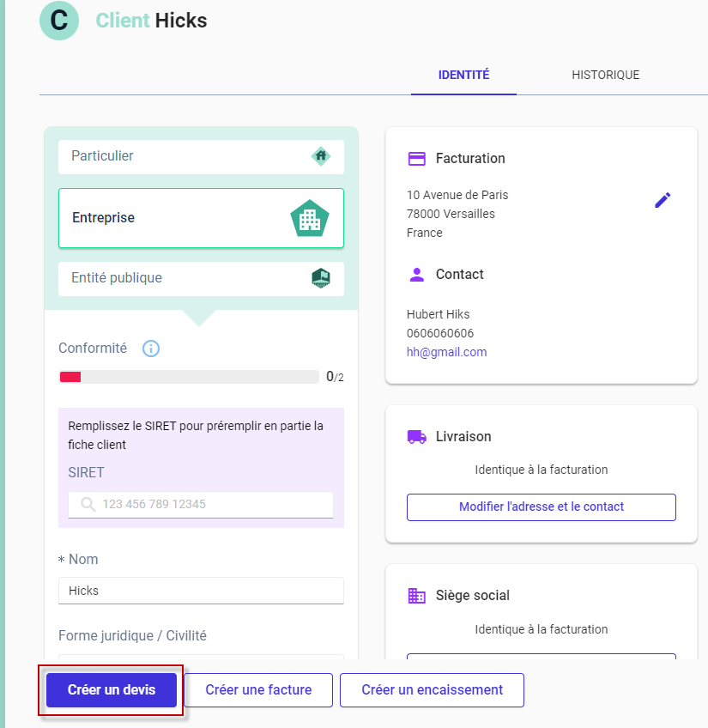Click Créer un encaissement button
The image size is (708, 728).
pos(432,690)
